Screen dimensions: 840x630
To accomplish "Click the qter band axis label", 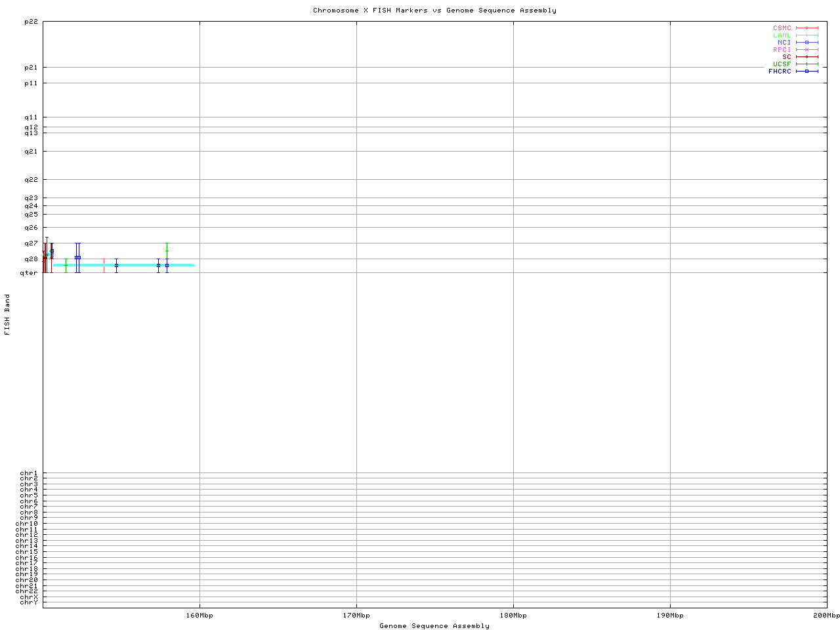I will coord(29,273).
